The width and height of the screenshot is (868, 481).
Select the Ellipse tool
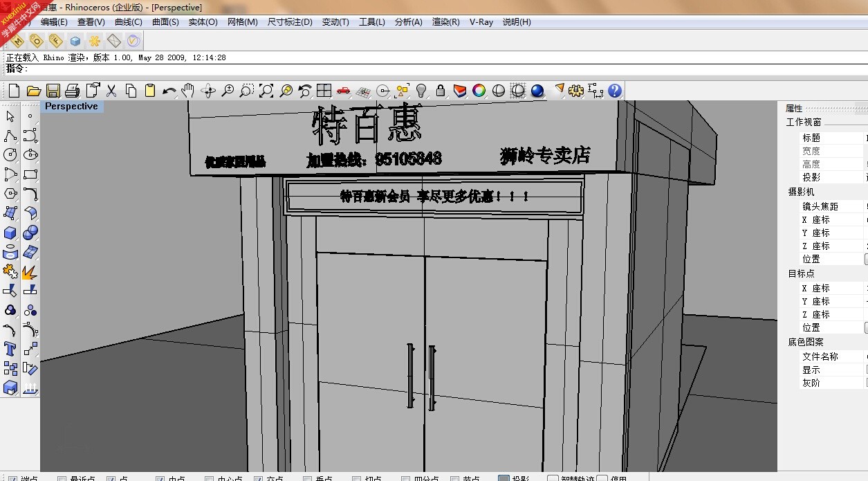[30, 155]
